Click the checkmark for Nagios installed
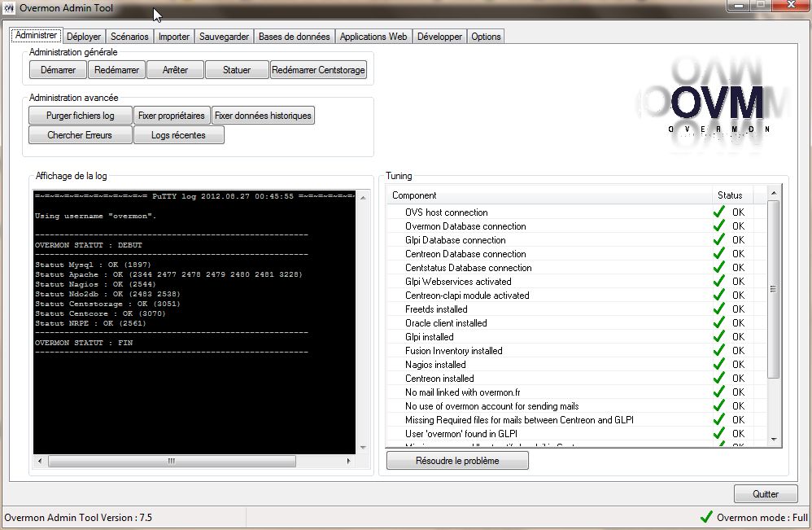The width and height of the screenshot is (812, 530). [718, 364]
